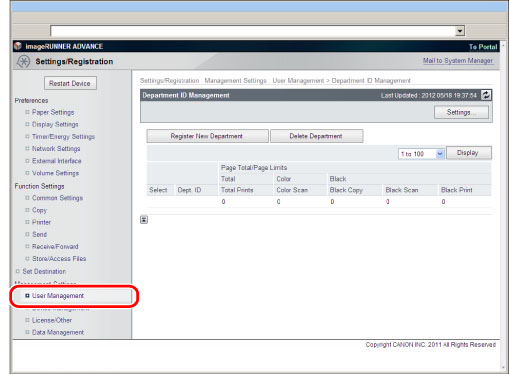Follow the To Portal link

click(x=483, y=47)
